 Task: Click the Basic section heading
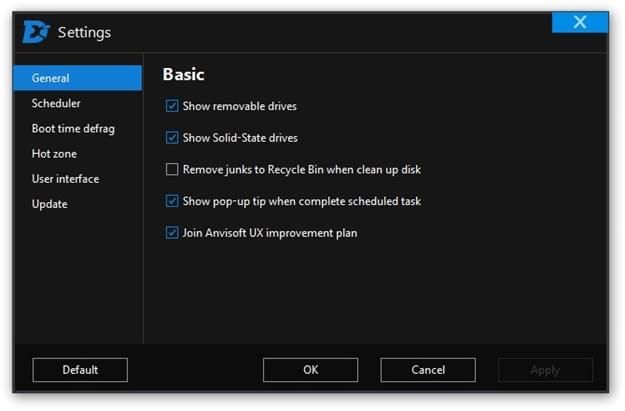point(184,75)
